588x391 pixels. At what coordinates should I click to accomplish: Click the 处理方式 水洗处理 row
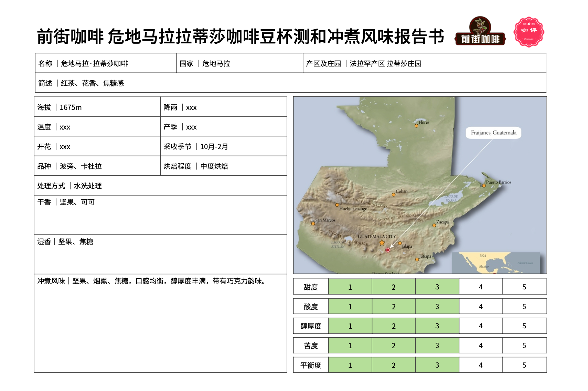pyautogui.click(x=161, y=185)
